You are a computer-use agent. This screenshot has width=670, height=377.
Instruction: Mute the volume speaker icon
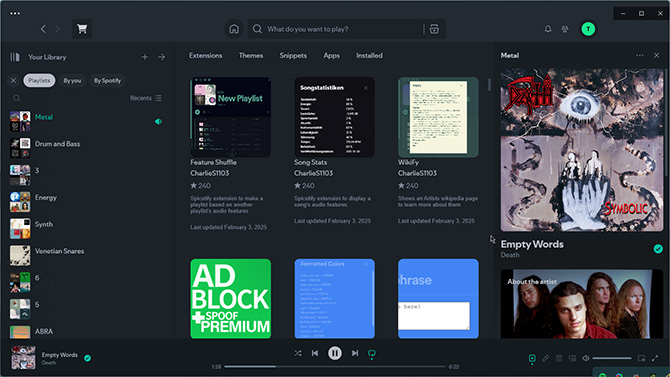coord(586,358)
